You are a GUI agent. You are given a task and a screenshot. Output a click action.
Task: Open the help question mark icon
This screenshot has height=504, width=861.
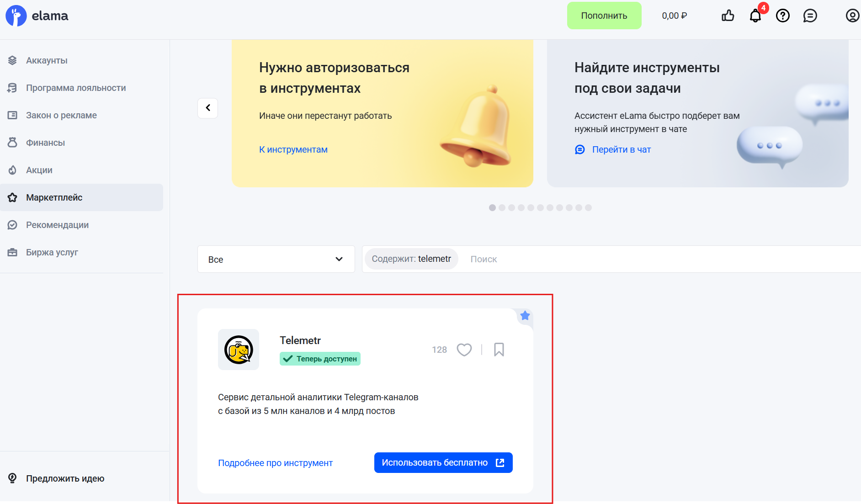pos(782,16)
